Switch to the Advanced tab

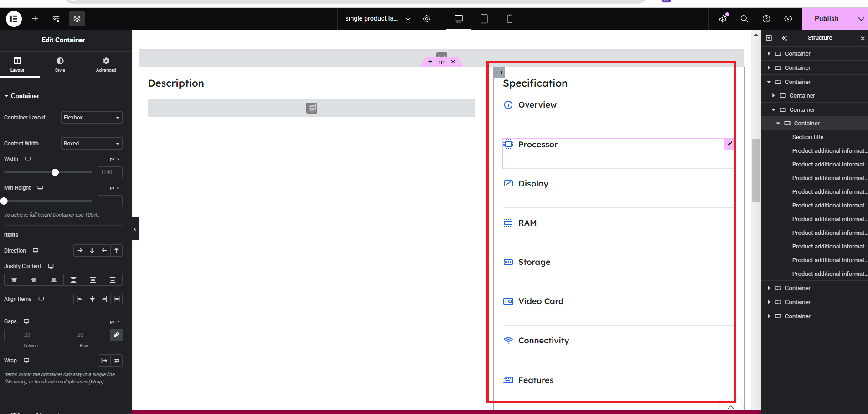click(x=106, y=65)
